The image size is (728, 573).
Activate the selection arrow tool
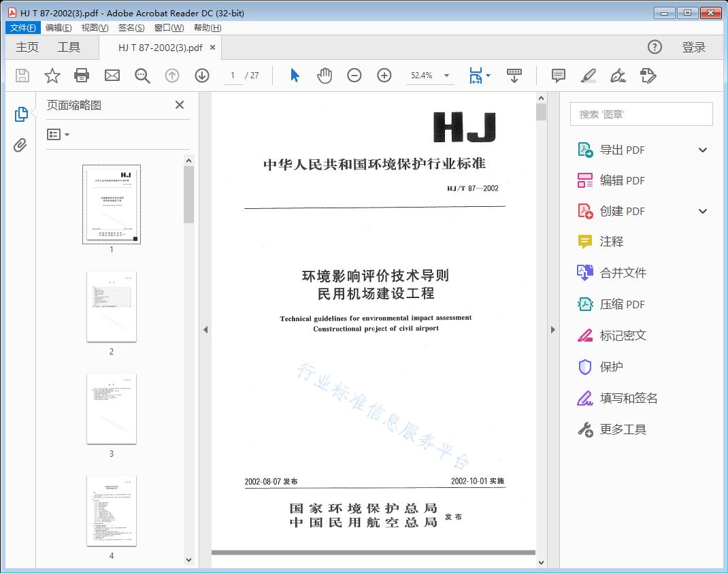(295, 76)
